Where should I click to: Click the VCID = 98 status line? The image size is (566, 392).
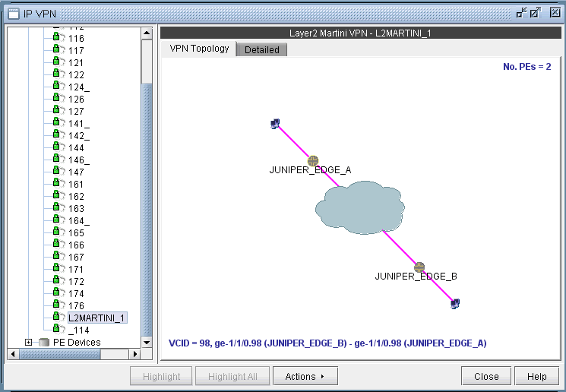point(327,343)
